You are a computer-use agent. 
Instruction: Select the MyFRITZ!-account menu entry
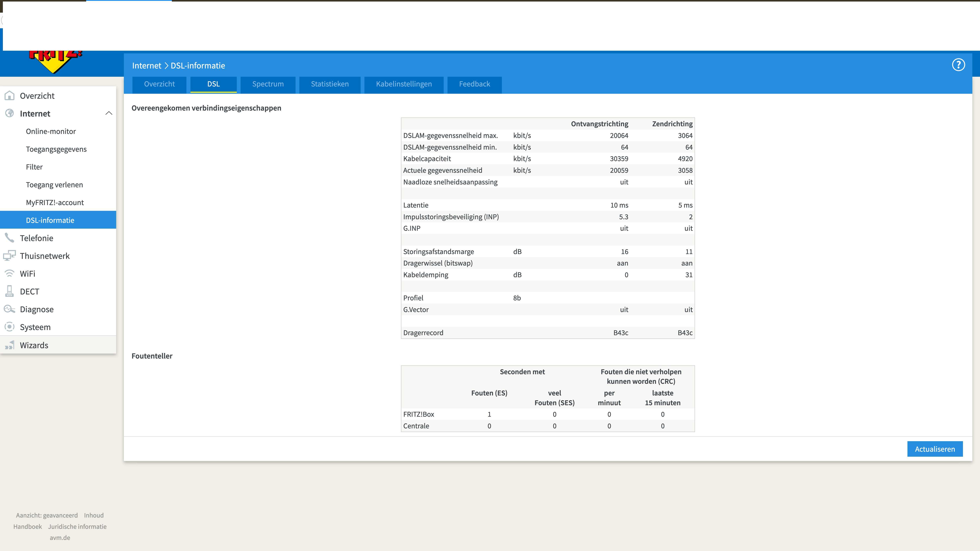click(x=55, y=202)
